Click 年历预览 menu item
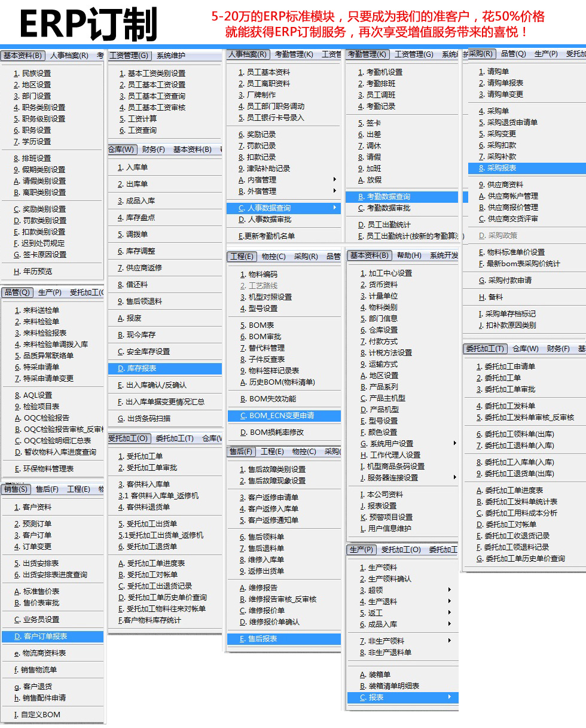This screenshot has height=728, width=586. tap(37, 272)
